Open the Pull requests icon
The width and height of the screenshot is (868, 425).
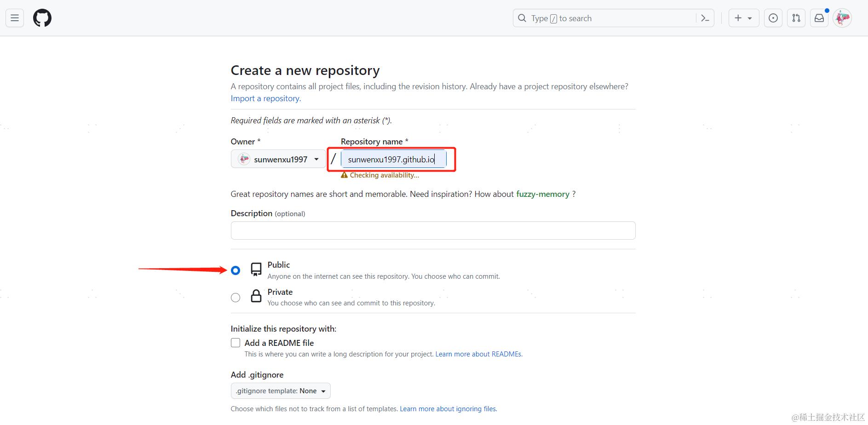pos(796,18)
